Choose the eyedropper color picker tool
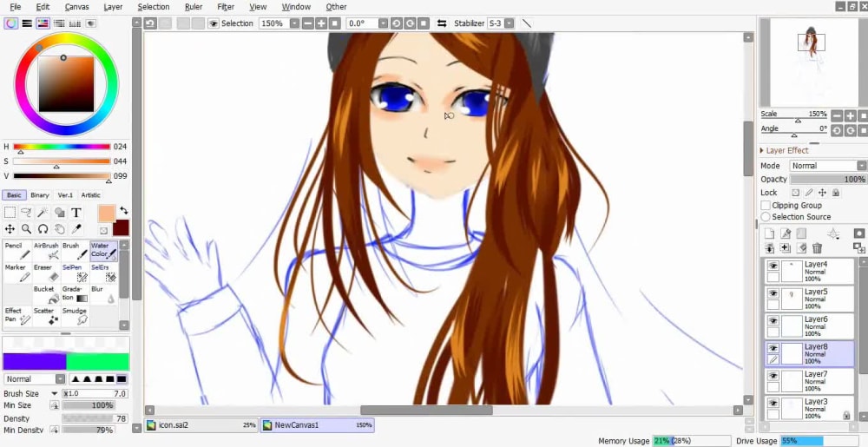The width and height of the screenshot is (868, 447). pyautogui.click(x=76, y=229)
